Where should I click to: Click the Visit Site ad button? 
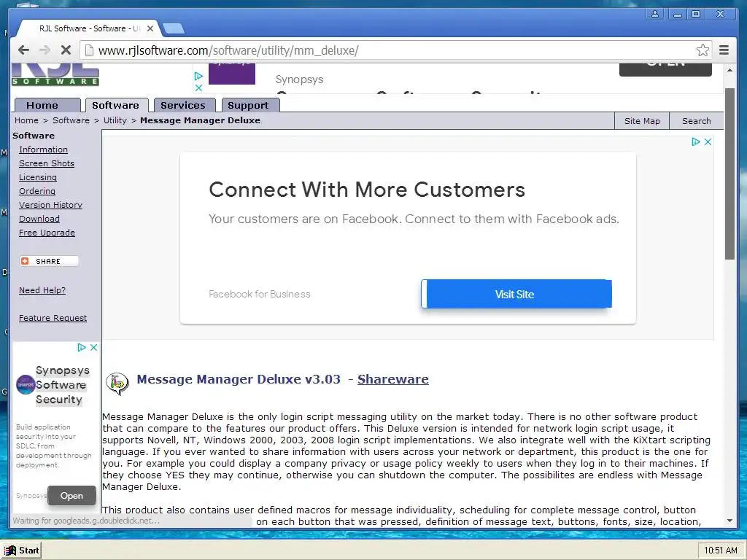(x=516, y=294)
